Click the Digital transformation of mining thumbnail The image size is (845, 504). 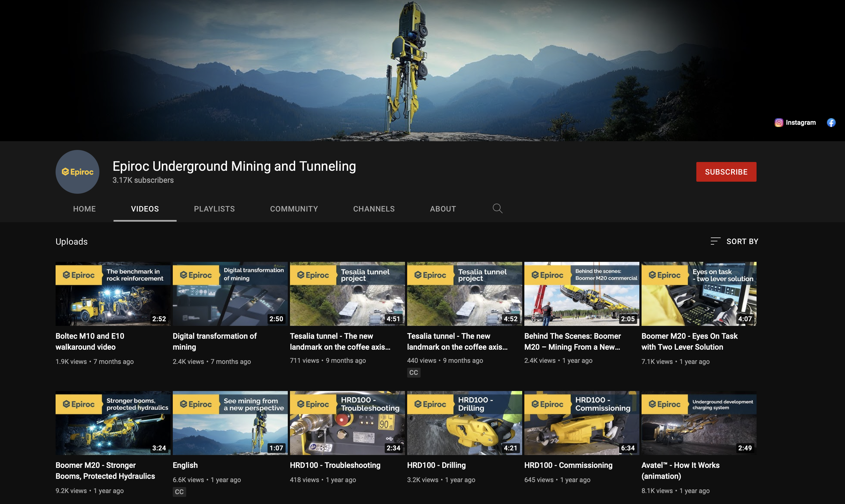[230, 294]
